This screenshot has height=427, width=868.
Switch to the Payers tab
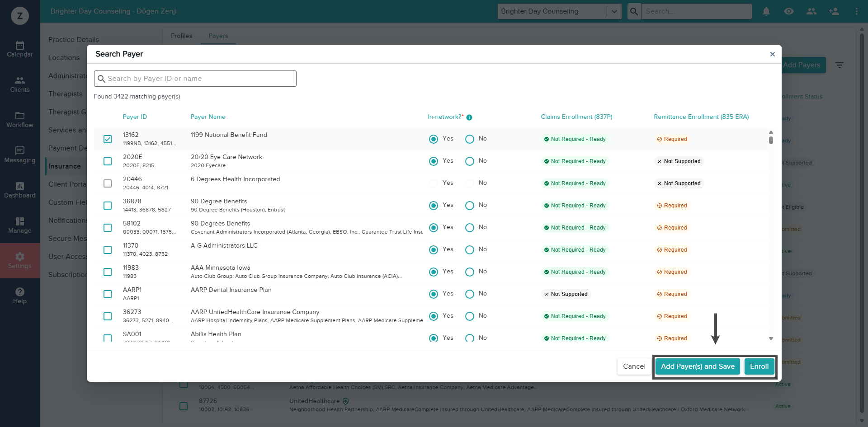(218, 36)
